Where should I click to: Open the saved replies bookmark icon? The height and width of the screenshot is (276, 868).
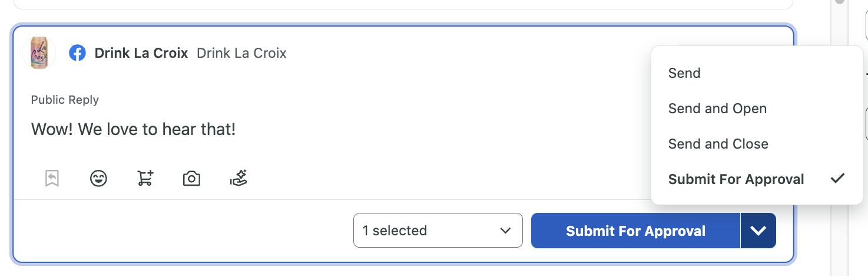[52, 178]
